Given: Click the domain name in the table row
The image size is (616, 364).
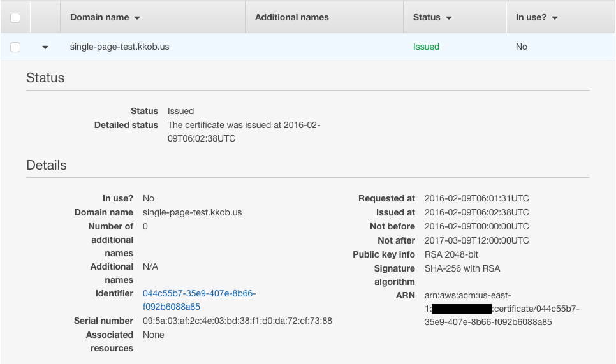Looking at the screenshot, I should [119, 47].
